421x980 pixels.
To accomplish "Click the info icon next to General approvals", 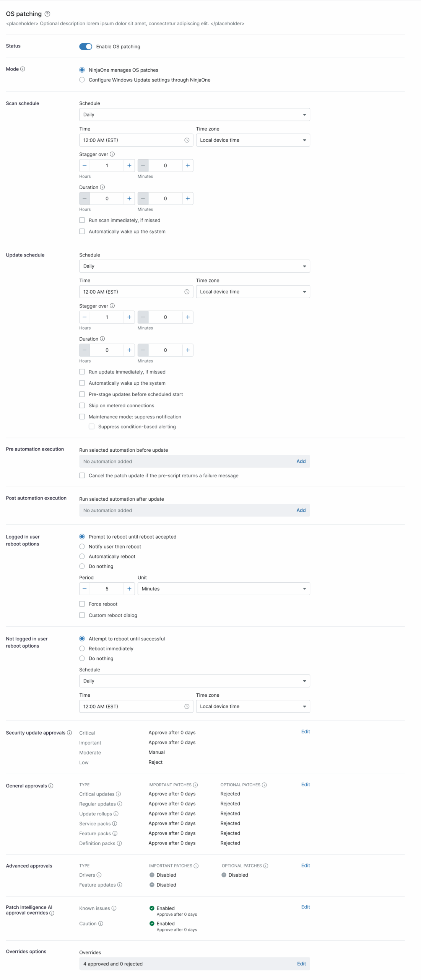I will pyautogui.click(x=51, y=786).
